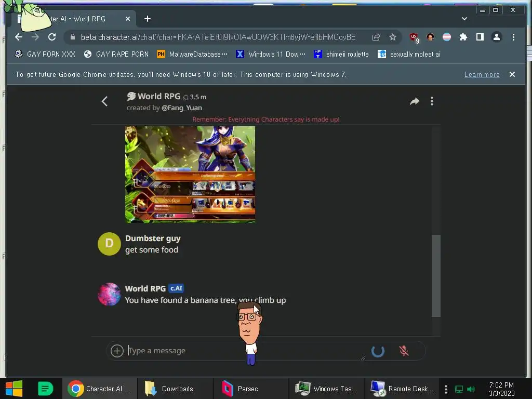This screenshot has height=399, width=532.
Task: Share the World RPG chat
Action: pyautogui.click(x=414, y=101)
